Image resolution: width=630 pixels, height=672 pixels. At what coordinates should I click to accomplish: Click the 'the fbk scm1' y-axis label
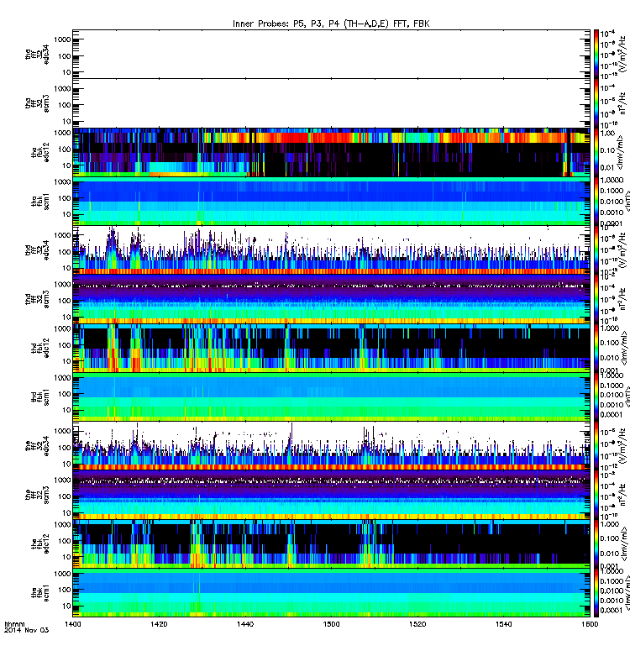click(x=40, y=592)
